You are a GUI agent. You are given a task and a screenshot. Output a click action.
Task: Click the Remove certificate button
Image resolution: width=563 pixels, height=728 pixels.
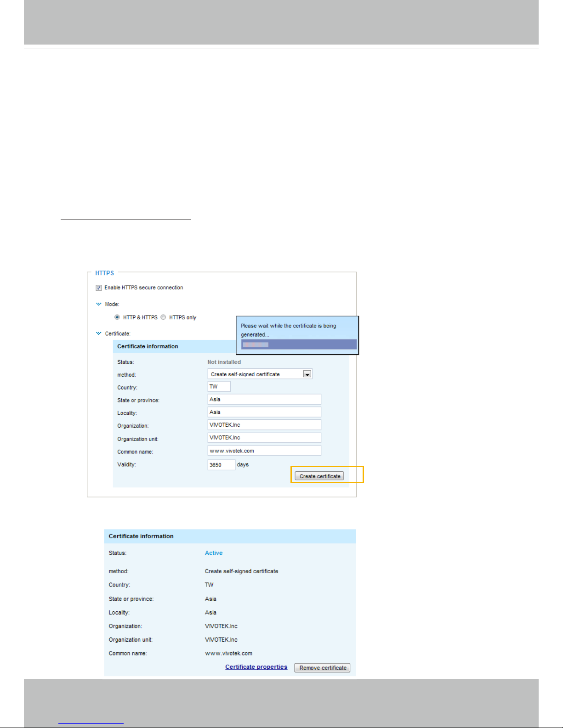pyautogui.click(x=322, y=668)
